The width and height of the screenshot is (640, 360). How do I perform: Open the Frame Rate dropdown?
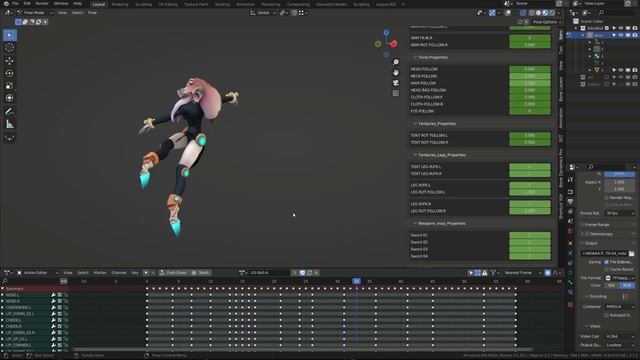coord(620,213)
